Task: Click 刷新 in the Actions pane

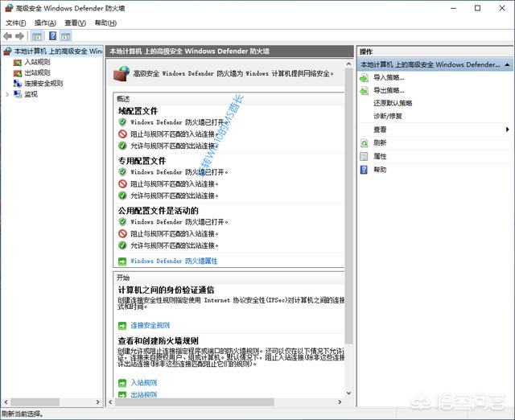Action: [x=380, y=142]
